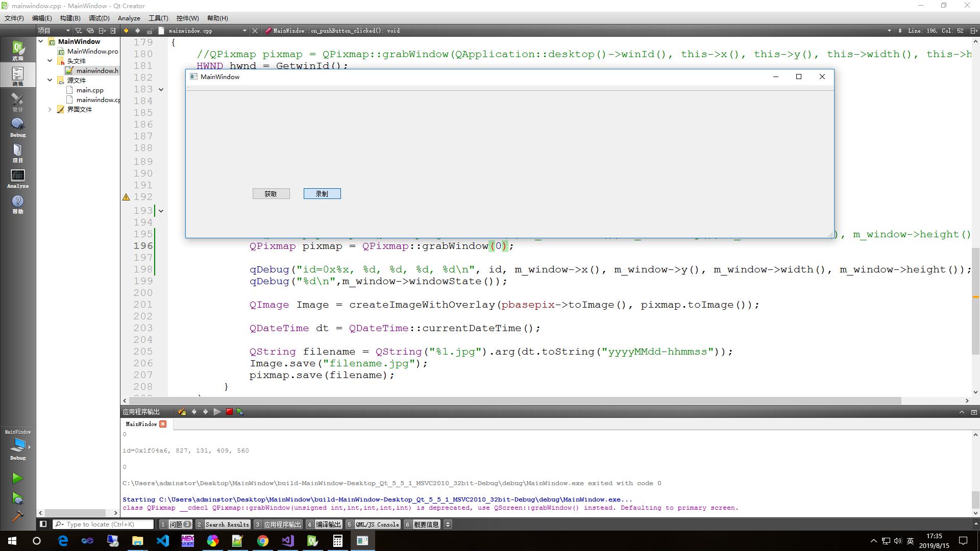Open the Analyze menu
980x551 pixels.
(129, 18)
